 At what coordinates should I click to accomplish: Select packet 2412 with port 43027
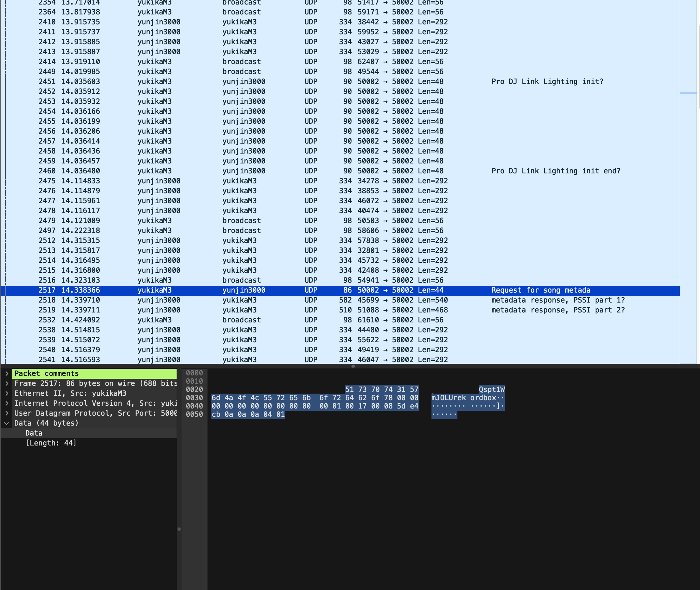pyautogui.click(x=340, y=42)
